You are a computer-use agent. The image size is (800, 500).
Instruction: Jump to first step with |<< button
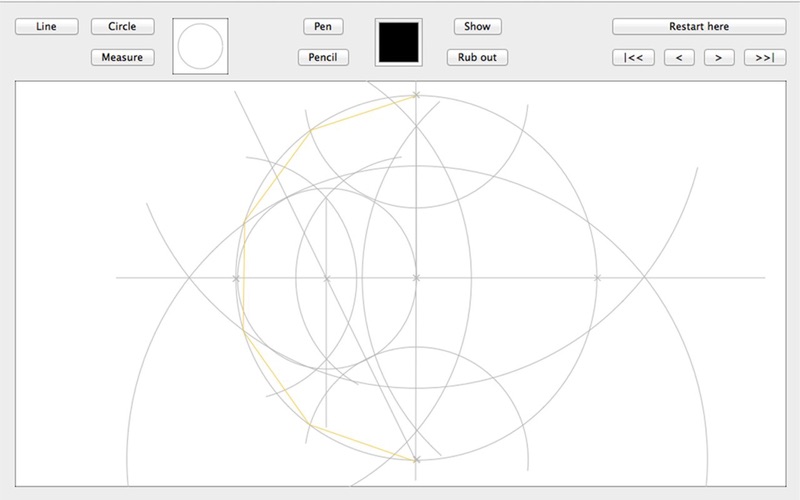pos(633,58)
